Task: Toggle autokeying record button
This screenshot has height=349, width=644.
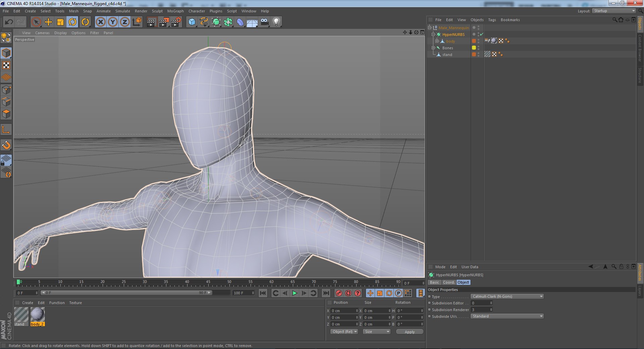Action: coord(348,293)
